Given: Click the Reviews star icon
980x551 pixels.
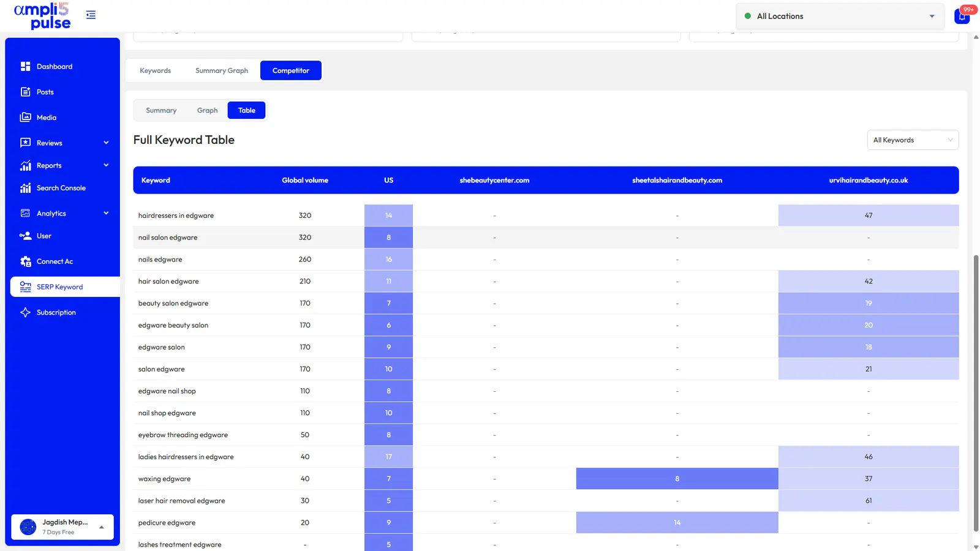Looking at the screenshot, I should 25,143.
